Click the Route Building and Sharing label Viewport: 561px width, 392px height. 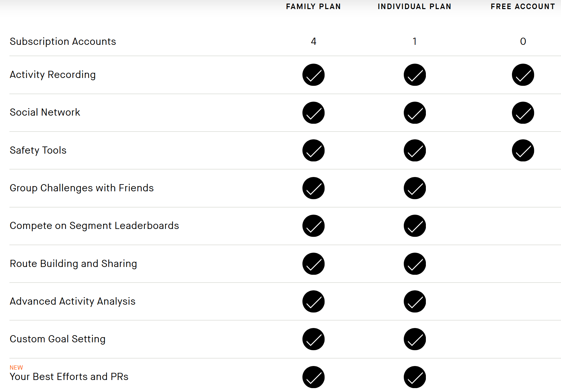[x=73, y=264]
